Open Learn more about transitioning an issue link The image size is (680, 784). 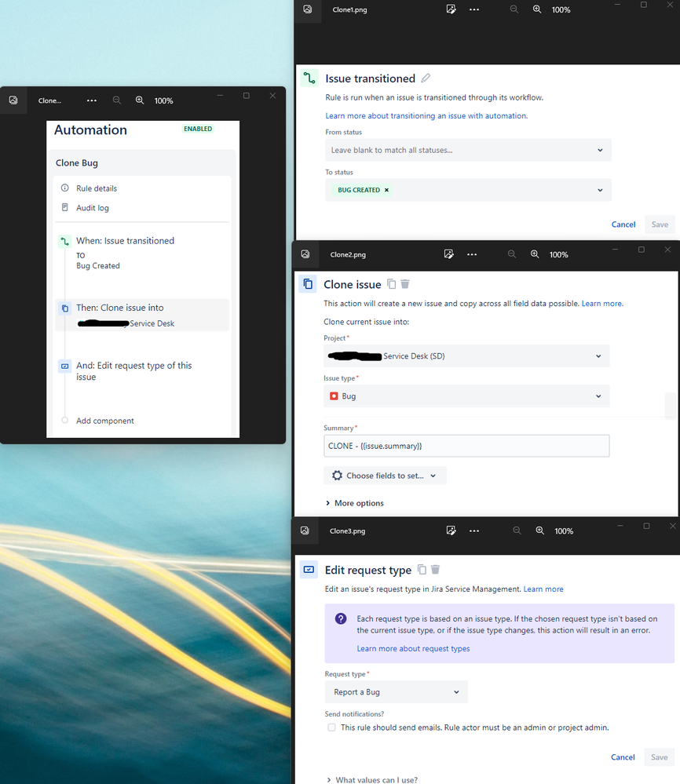click(426, 115)
